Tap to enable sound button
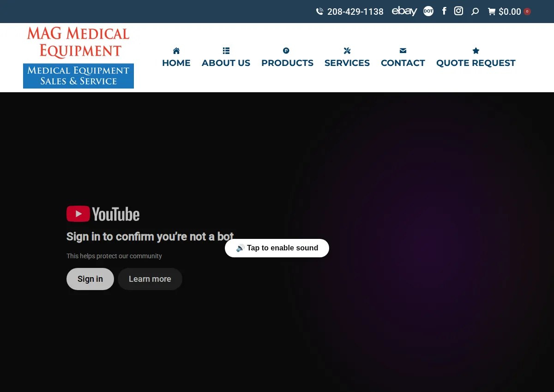 (277, 248)
